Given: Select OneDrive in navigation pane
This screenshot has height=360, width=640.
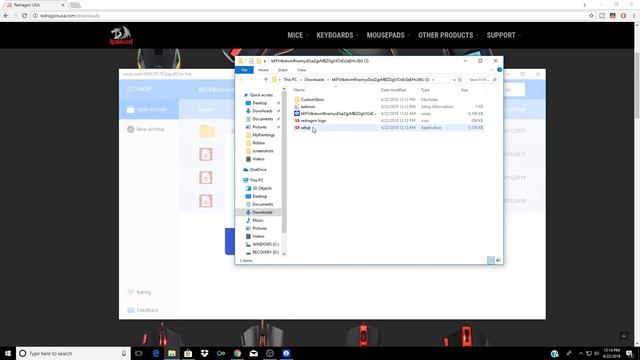Looking at the screenshot, I should click(258, 169).
